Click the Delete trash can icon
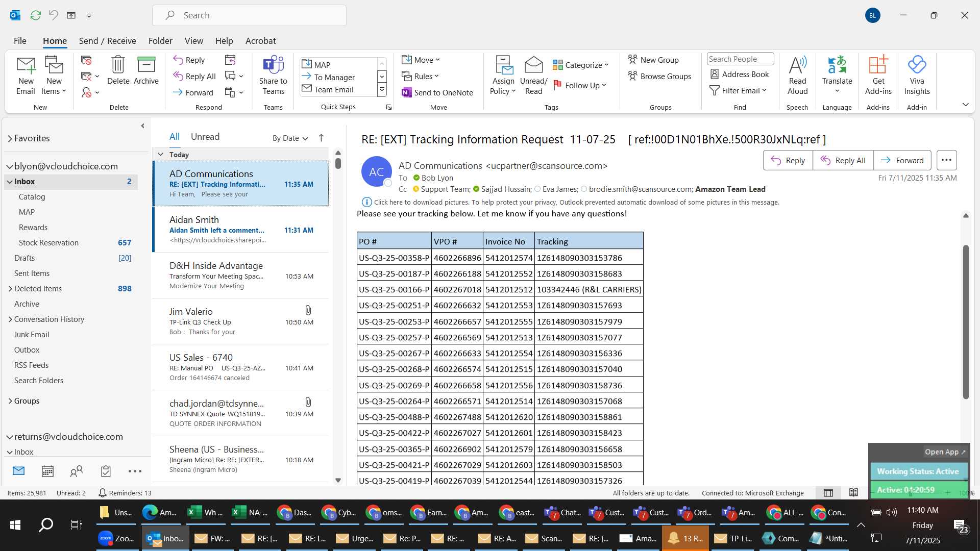The image size is (980, 551). (x=118, y=65)
